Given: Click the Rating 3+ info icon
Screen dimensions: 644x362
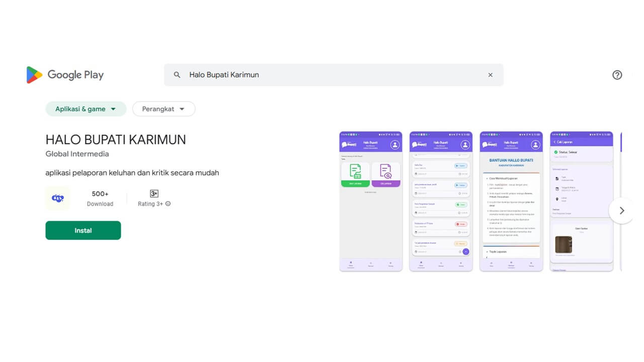Looking at the screenshot, I should (x=168, y=204).
